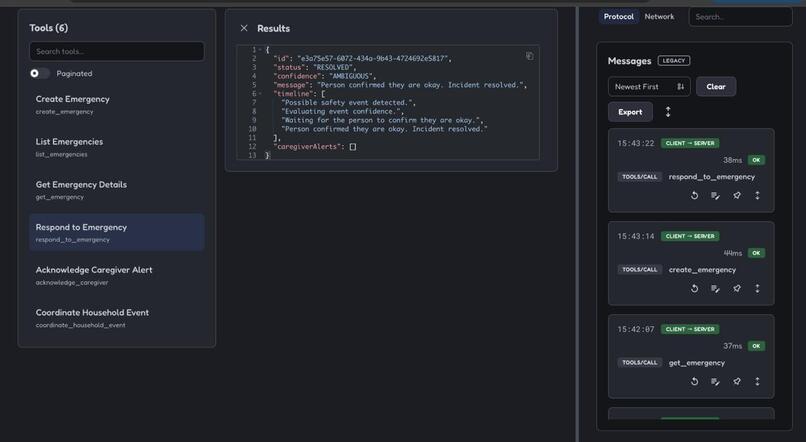This screenshot has height=442, width=806.
Task: Select the Create Emergency tool
Action: pos(117,104)
